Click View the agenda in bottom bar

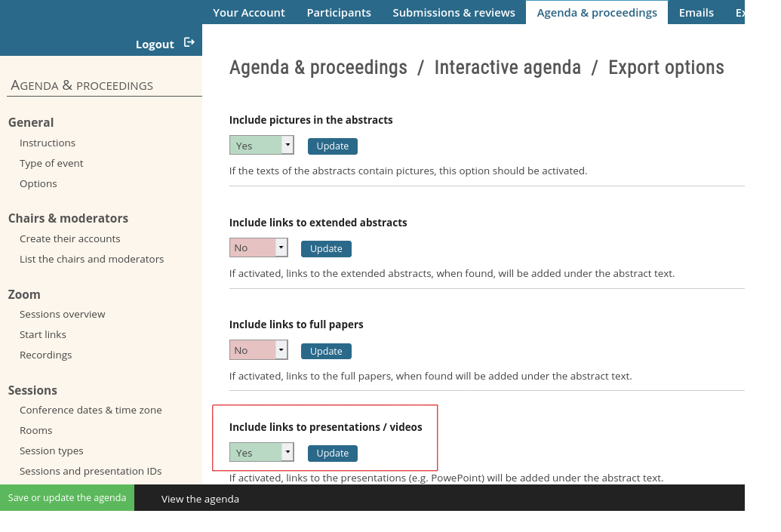200,499
